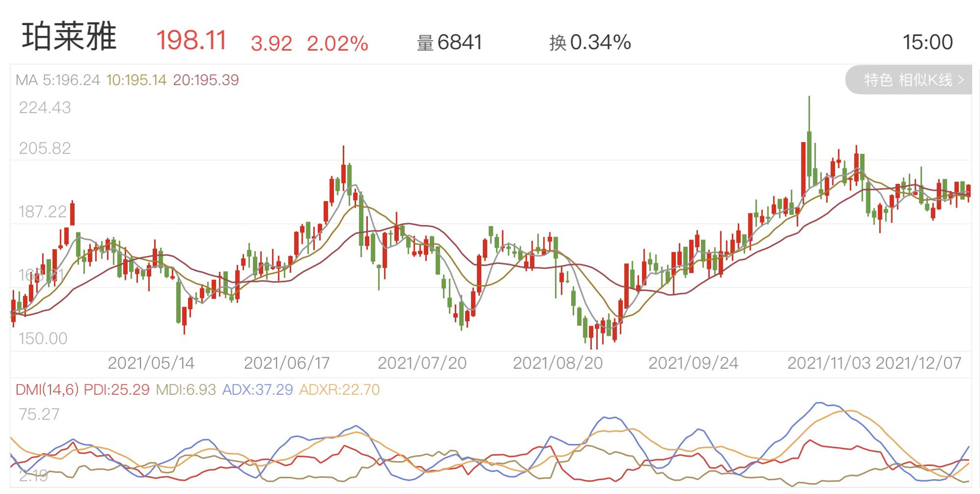The image size is (980, 494).
Task: Click the 2.02% change percentage
Action: point(337,43)
